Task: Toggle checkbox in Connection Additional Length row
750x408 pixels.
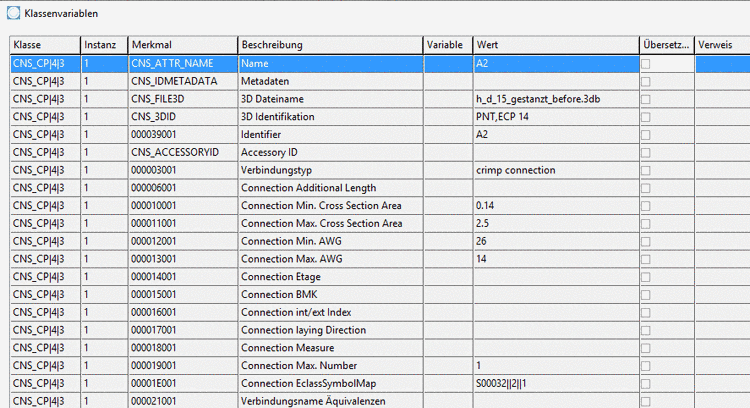Action: 646,188
